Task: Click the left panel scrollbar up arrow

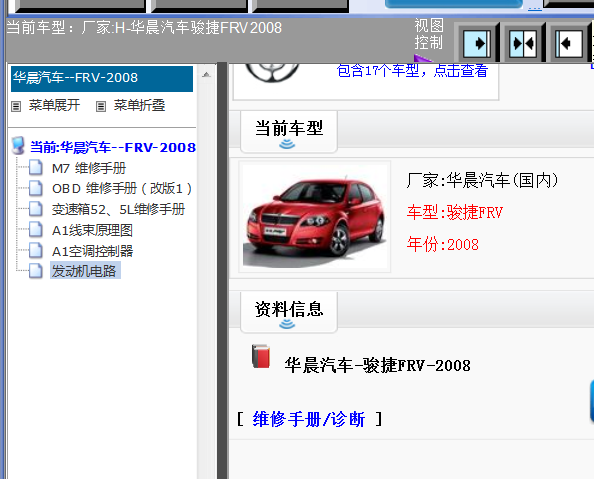Action: click(x=206, y=75)
